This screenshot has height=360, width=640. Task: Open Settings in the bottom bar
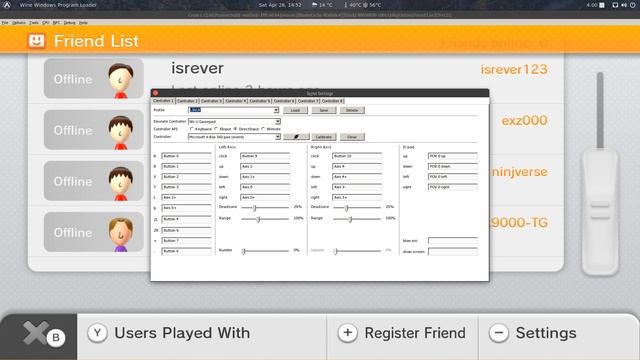click(x=558, y=336)
